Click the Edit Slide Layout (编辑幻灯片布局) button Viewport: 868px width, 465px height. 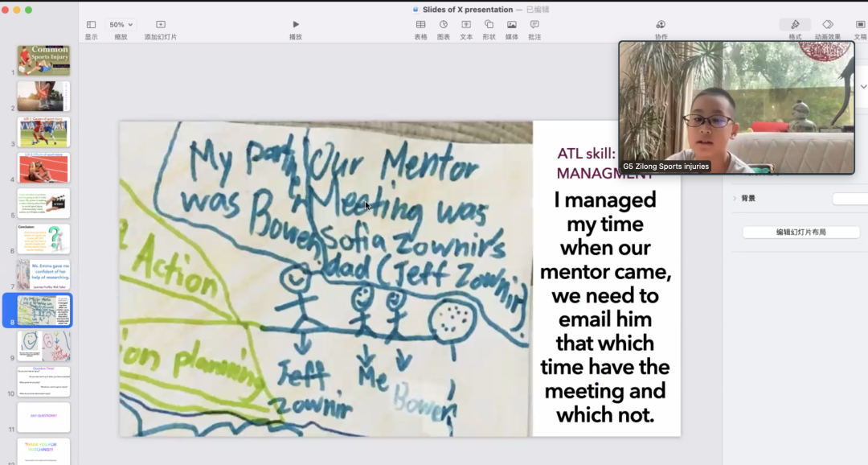pyautogui.click(x=800, y=232)
